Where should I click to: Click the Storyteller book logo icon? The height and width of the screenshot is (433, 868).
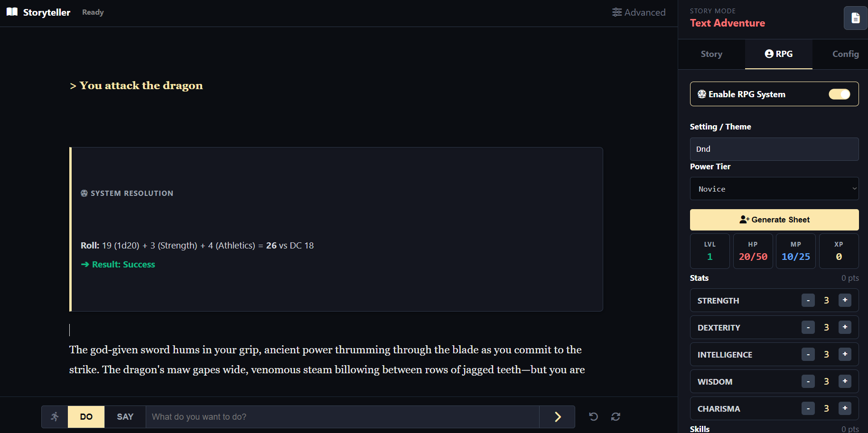pos(12,12)
